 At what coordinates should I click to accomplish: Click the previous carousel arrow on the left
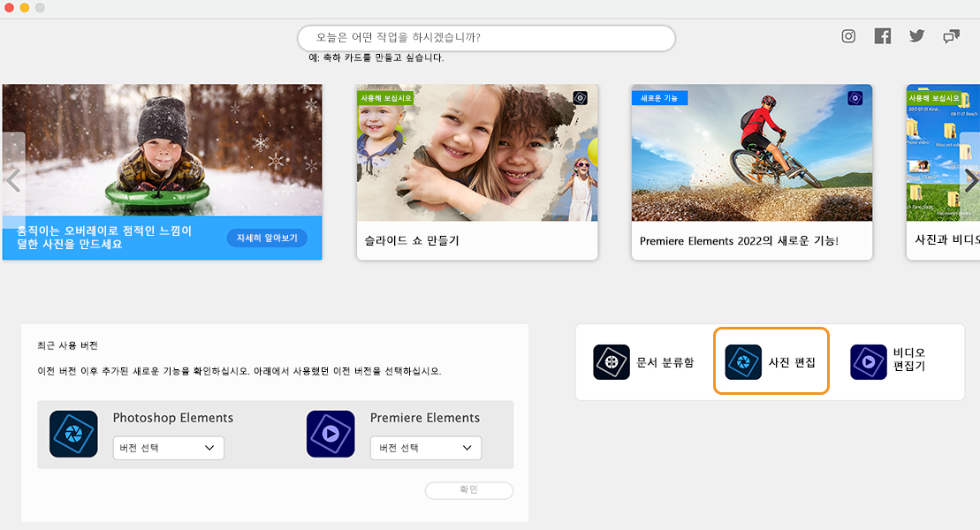[x=11, y=179]
